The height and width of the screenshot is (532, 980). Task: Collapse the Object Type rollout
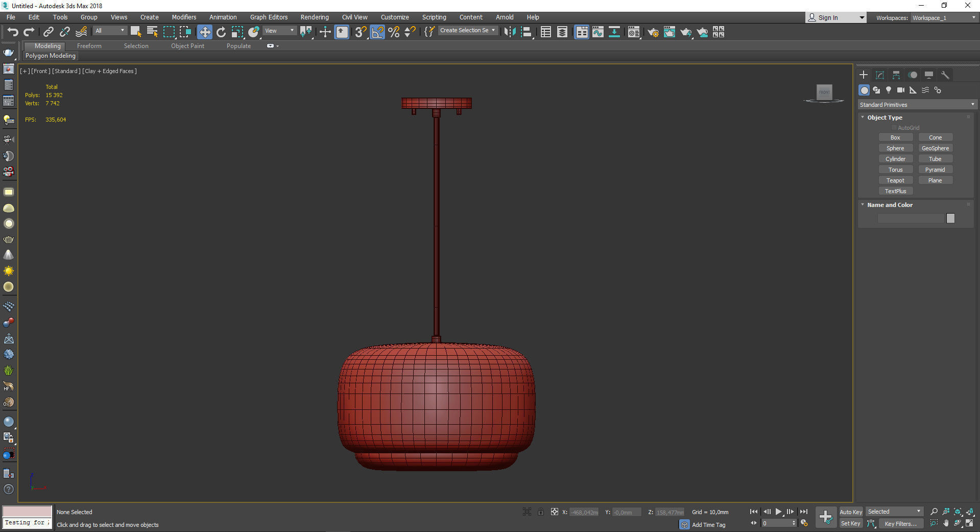[885, 118]
